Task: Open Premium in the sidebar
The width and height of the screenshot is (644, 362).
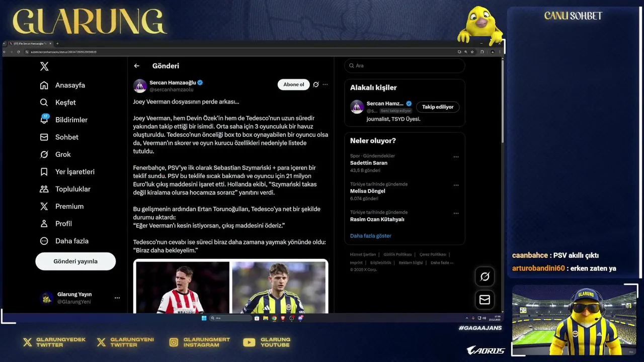Action: point(62,206)
